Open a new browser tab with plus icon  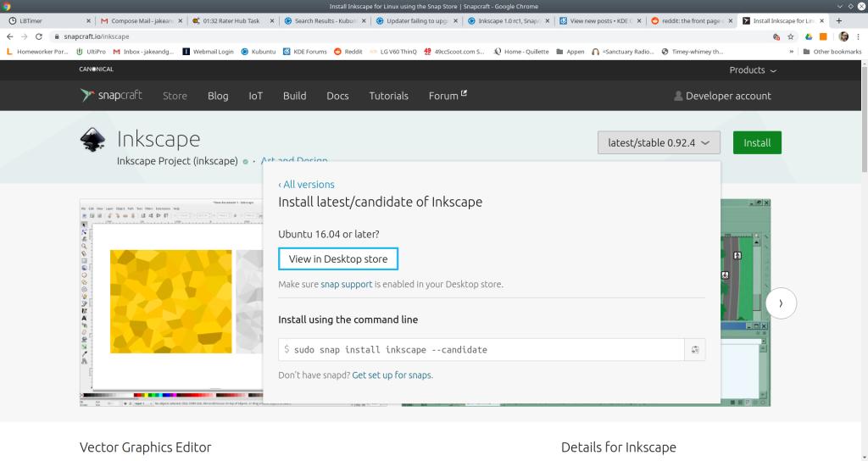tap(839, 20)
